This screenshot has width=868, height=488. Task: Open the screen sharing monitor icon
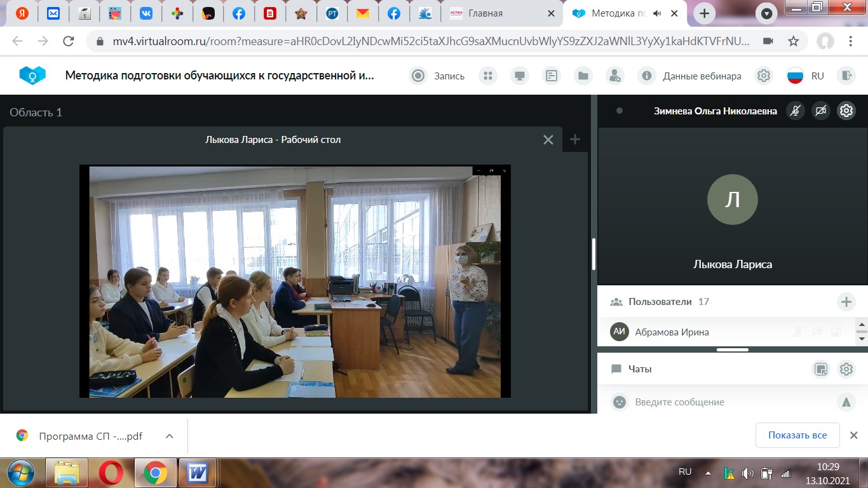pyautogui.click(x=520, y=76)
